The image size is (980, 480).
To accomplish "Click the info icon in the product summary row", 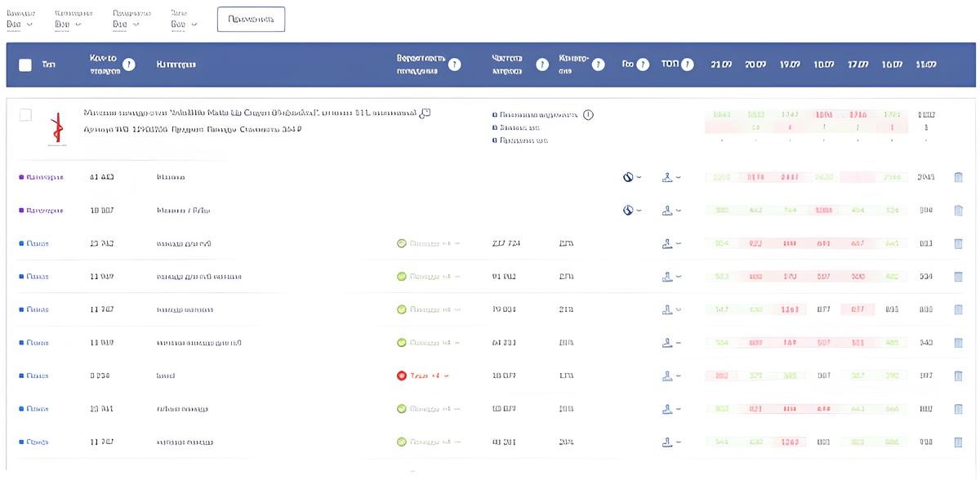I will pyautogui.click(x=588, y=115).
